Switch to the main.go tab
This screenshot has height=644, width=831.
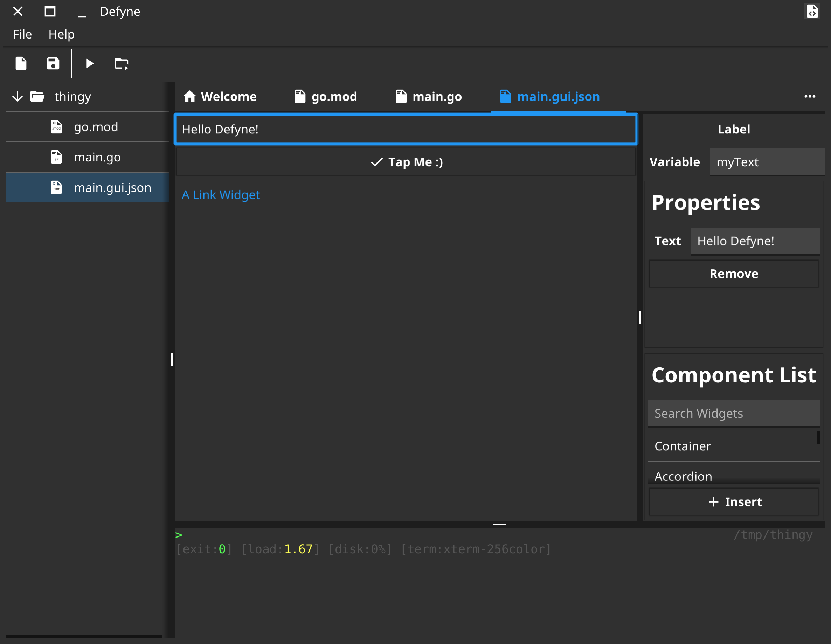pyautogui.click(x=429, y=97)
